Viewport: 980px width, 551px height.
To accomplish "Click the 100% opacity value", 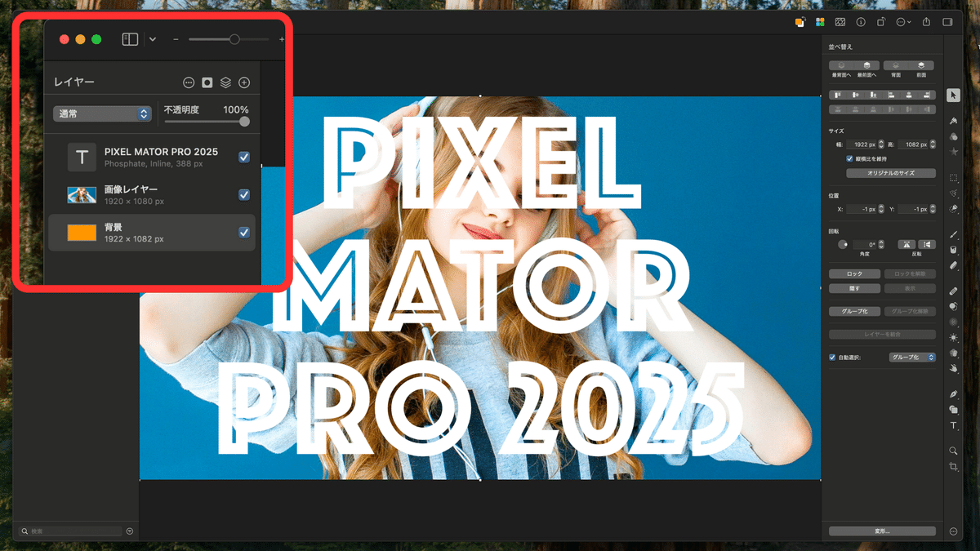I will pyautogui.click(x=236, y=109).
